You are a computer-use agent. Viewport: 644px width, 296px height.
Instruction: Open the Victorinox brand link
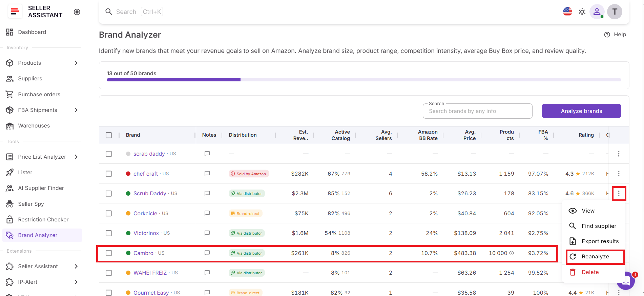[146, 233]
